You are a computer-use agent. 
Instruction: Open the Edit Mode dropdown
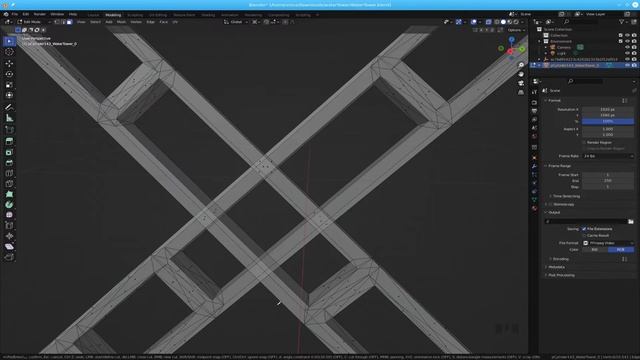(33, 22)
